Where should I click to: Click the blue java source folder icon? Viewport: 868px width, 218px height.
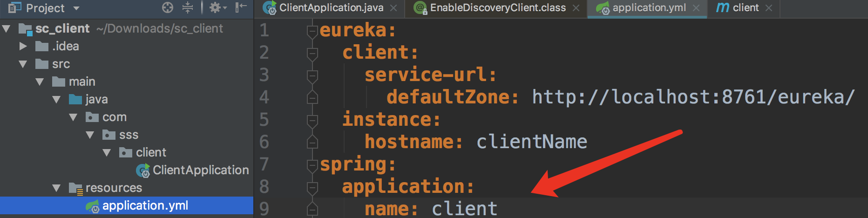click(75, 99)
